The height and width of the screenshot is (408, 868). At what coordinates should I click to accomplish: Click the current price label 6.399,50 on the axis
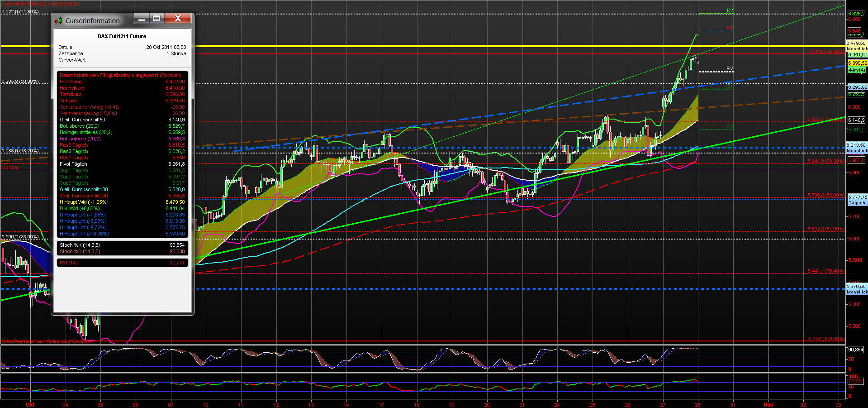857,63
